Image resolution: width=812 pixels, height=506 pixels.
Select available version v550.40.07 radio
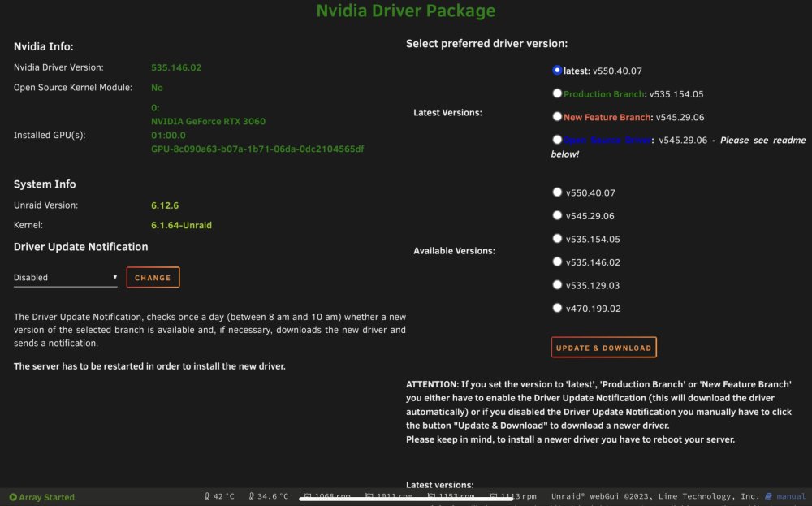pos(557,192)
